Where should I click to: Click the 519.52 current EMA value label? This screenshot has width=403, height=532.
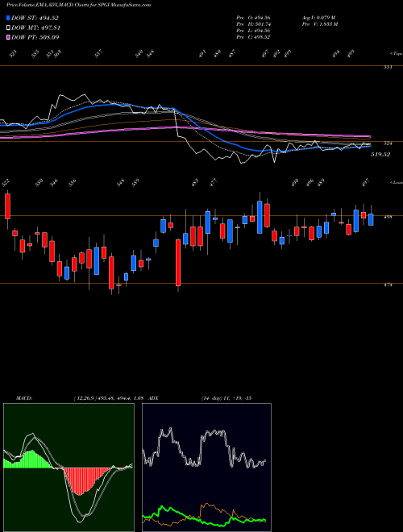[380, 155]
